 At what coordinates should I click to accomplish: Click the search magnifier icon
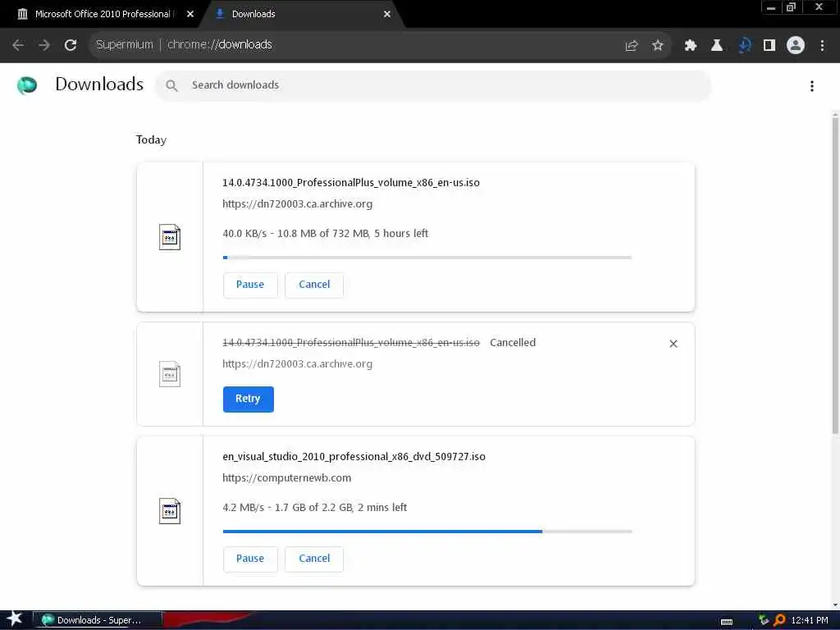coord(171,85)
